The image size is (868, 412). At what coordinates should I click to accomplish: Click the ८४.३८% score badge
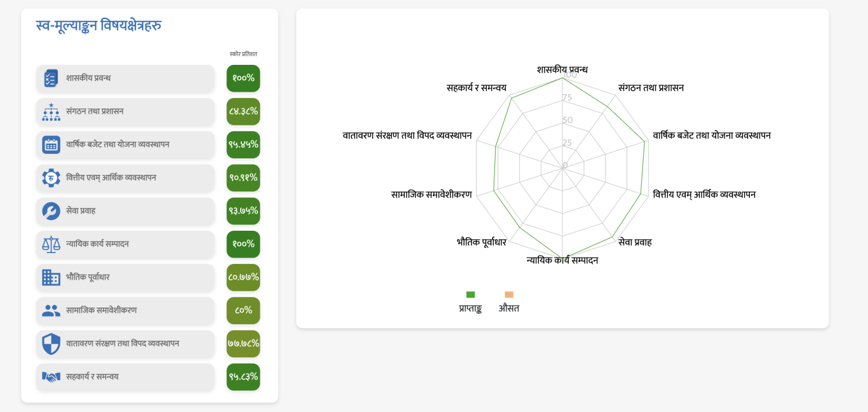pos(243,111)
